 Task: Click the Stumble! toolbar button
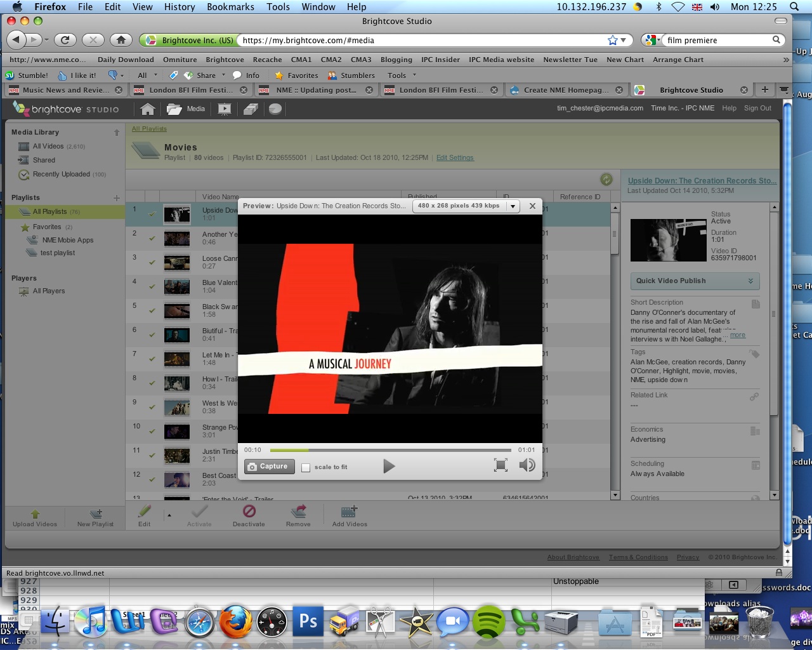pyautogui.click(x=27, y=75)
